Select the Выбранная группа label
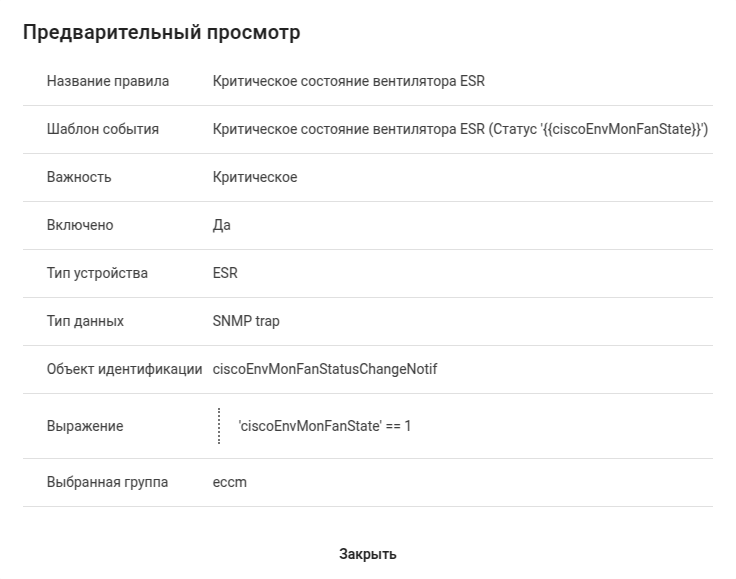Image resolution: width=736 pixels, height=579 pixels. [x=107, y=482]
